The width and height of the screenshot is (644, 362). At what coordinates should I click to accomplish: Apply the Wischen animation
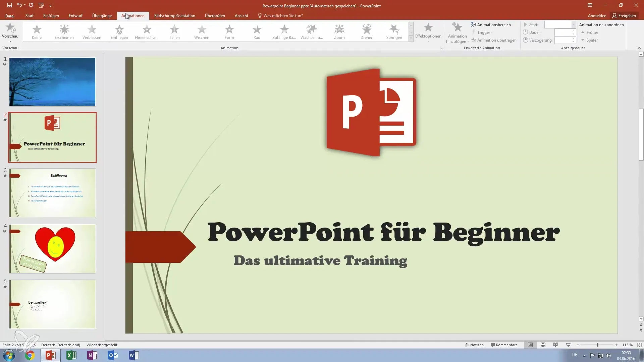pyautogui.click(x=202, y=32)
